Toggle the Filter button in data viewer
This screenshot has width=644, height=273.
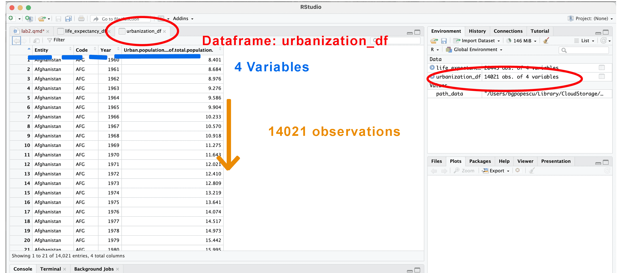[x=56, y=40]
